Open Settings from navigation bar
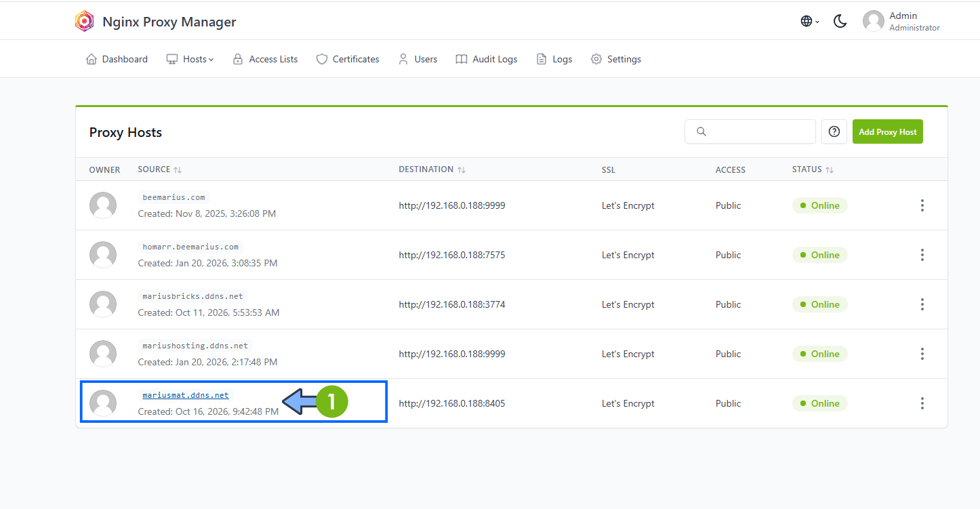This screenshot has width=980, height=509. click(x=616, y=59)
